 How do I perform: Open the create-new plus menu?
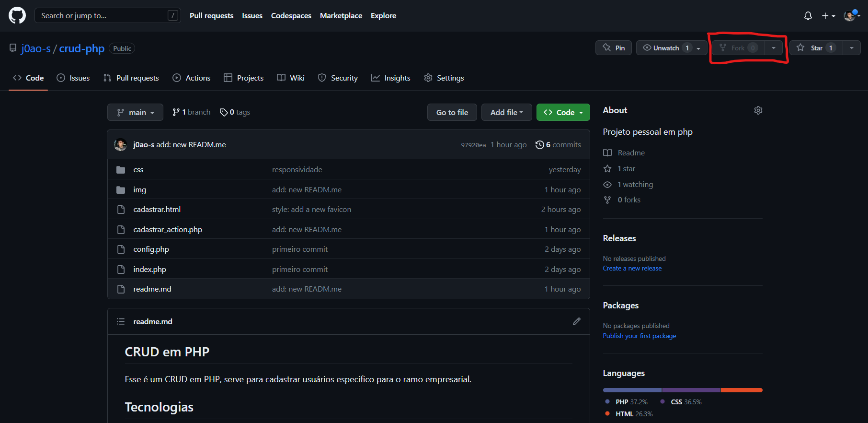pyautogui.click(x=828, y=16)
